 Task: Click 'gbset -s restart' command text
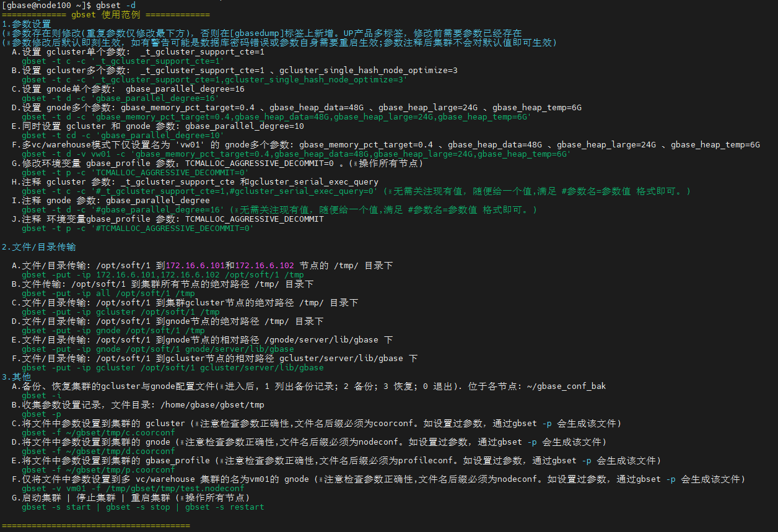pyautogui.click(x=225, y=507)
